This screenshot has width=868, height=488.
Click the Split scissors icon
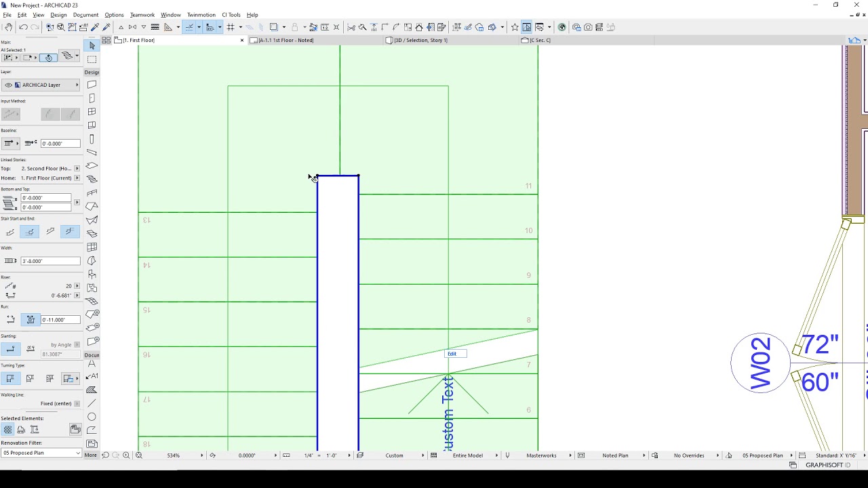(351, 27)
